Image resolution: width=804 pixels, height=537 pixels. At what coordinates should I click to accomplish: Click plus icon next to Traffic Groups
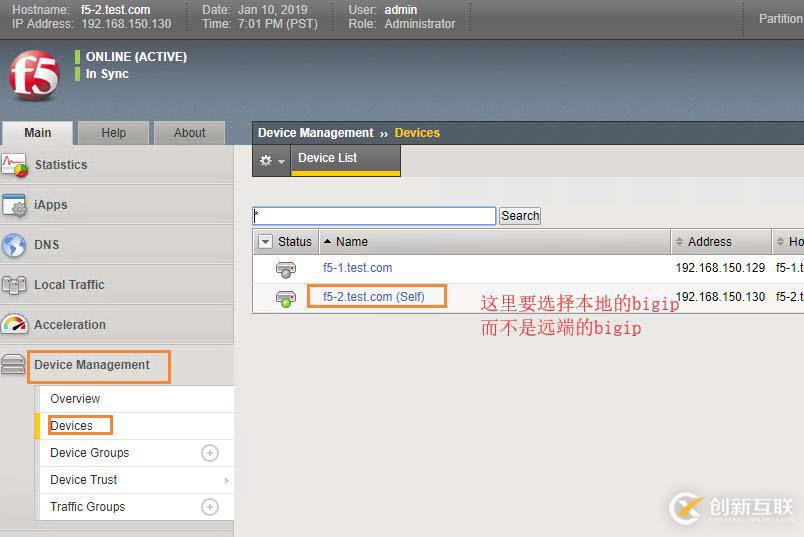coord(210,507)
